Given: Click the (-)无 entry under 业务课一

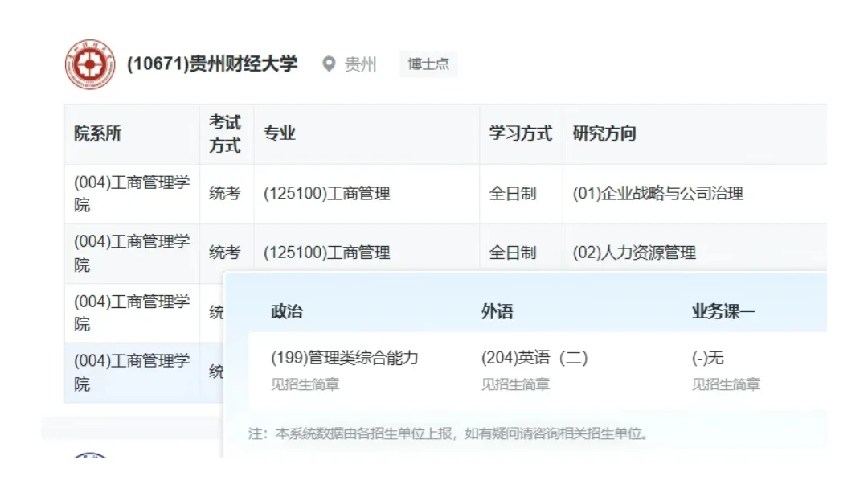Looking at the screenshot, I should [x=709, y=358].
